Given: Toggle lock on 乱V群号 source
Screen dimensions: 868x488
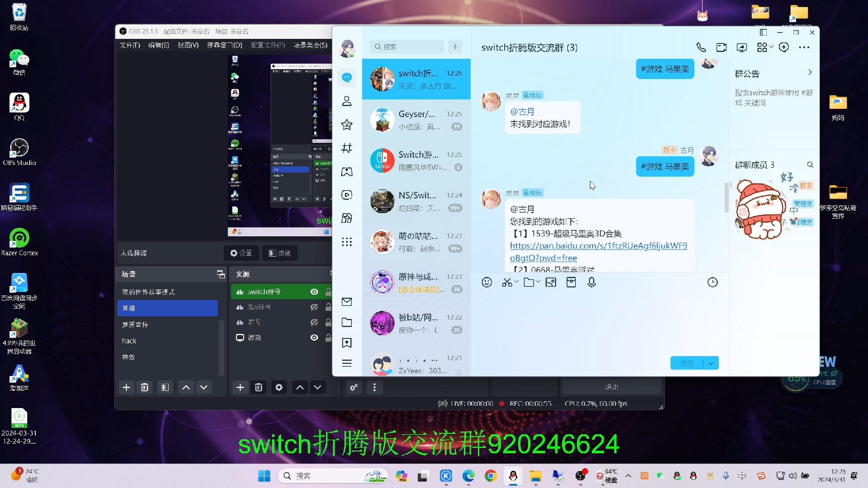Looking at the screenshot, I should [329, 307].
